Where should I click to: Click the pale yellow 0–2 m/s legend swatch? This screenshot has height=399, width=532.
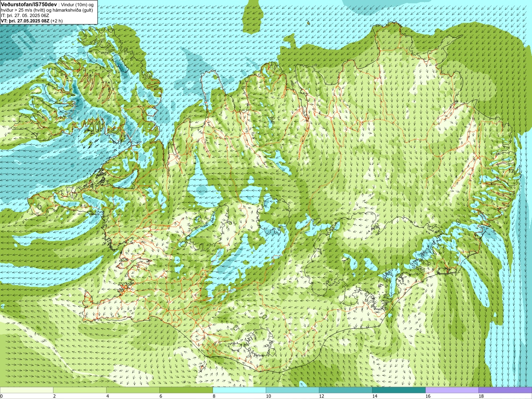pyautogui.click(x=27, y=390)
